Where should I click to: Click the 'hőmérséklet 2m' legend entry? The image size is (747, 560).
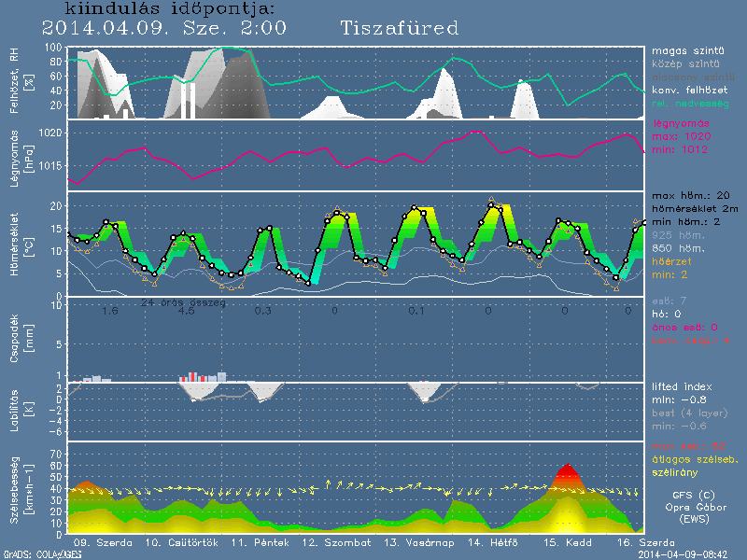point(694,209)
